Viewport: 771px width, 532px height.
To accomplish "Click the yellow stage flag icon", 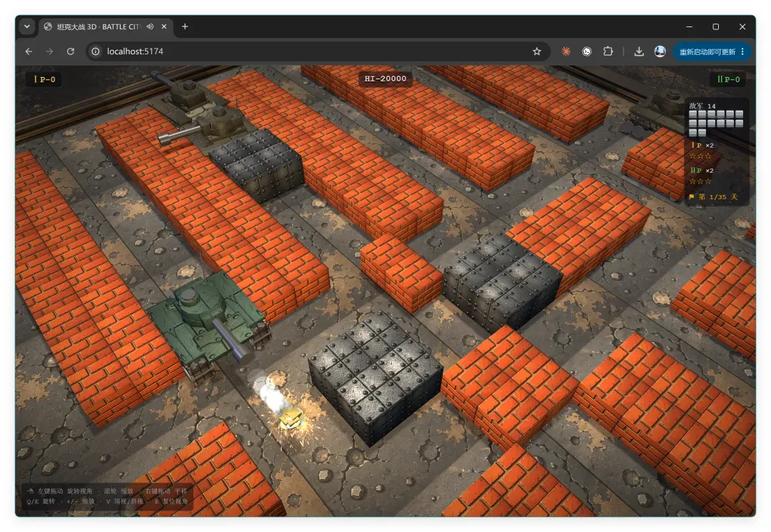I will pyautogui.click(x=691, y=197).
